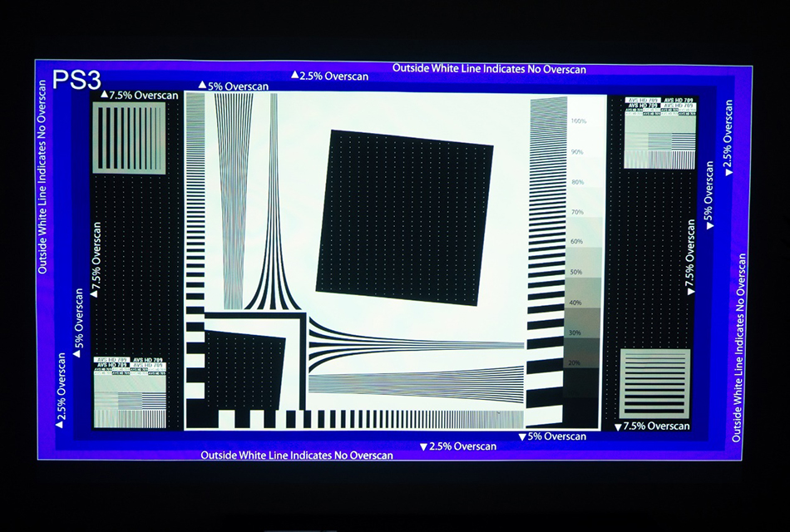This screenshot has width=790, height=532.
Task: Select the 20% grayscale patch
Action: pos(575,363)
